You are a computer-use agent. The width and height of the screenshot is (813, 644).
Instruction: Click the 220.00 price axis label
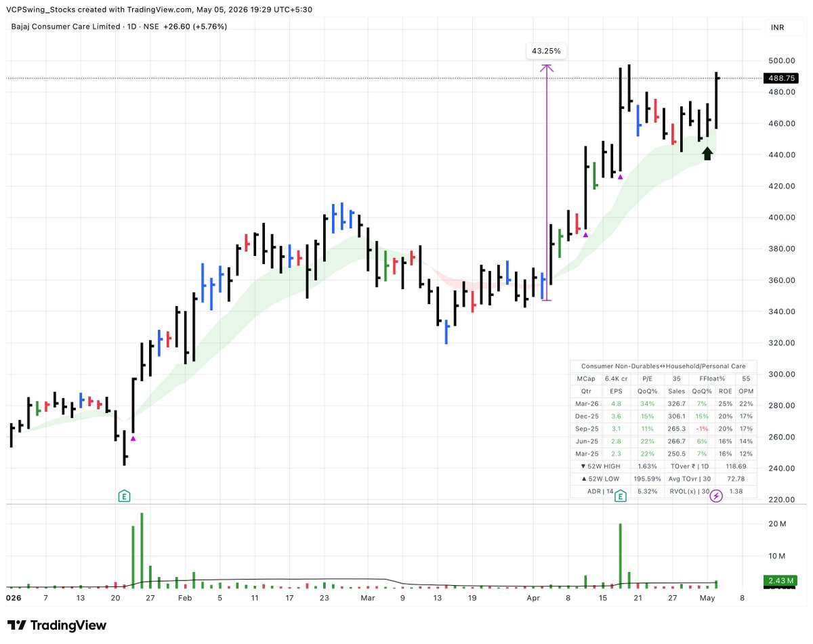tap(781, 500)
